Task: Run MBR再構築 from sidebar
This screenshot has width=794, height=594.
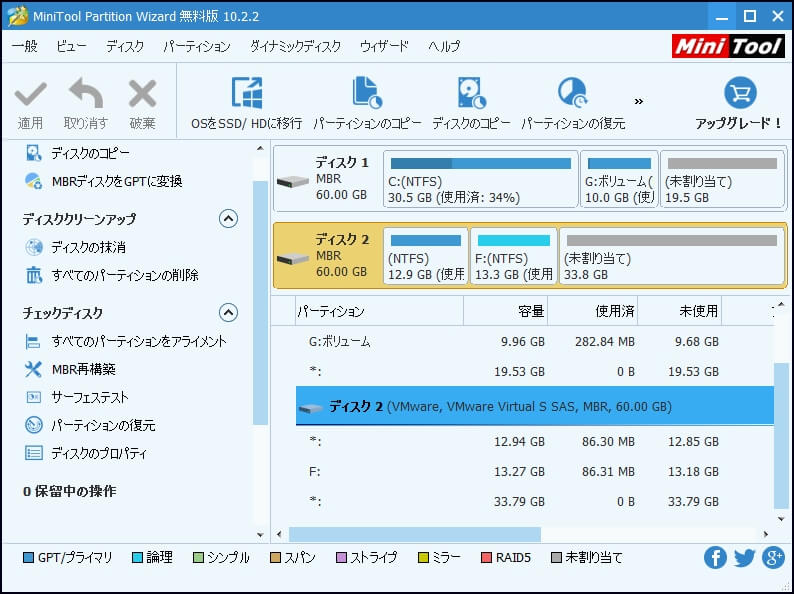Action: 70,369
